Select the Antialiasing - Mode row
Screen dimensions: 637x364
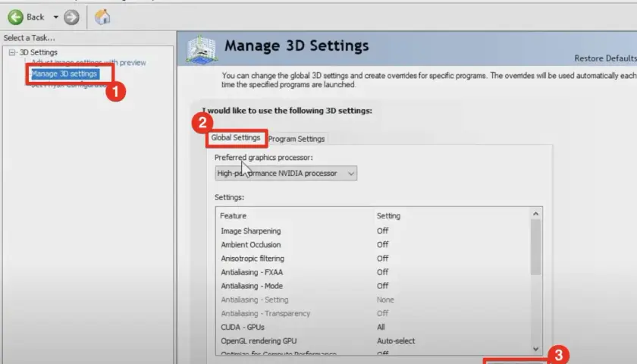pos(373,286)
